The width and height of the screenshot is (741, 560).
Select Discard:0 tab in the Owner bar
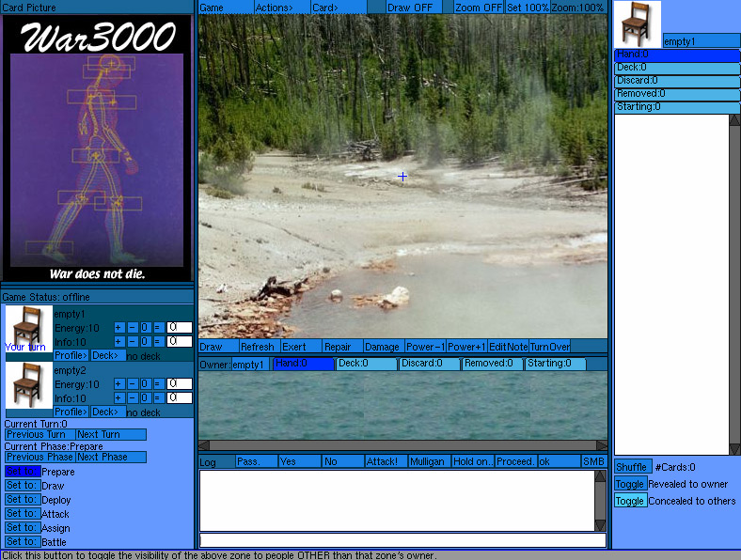pyautogui.click(x=430, y=364)
